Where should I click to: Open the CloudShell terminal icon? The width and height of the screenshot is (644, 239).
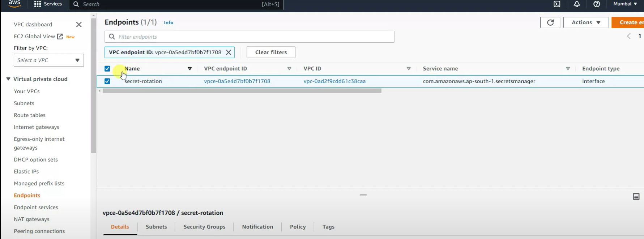click(x=557, y=4)
